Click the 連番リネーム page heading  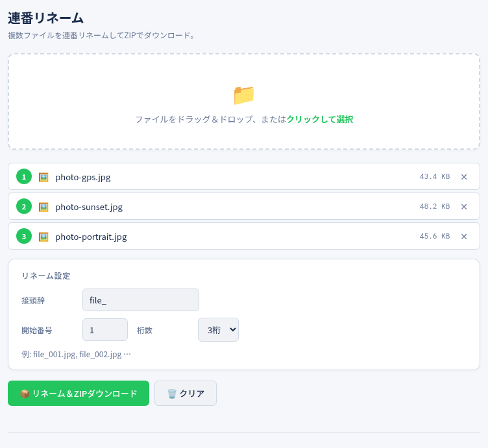coord(45,18)
